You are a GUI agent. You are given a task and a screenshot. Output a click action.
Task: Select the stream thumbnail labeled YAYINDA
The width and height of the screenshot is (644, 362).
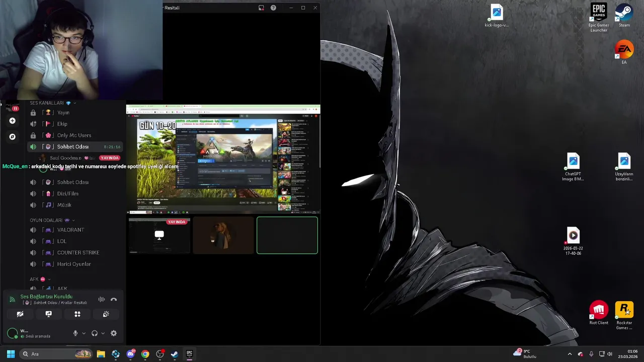point(159,235)
